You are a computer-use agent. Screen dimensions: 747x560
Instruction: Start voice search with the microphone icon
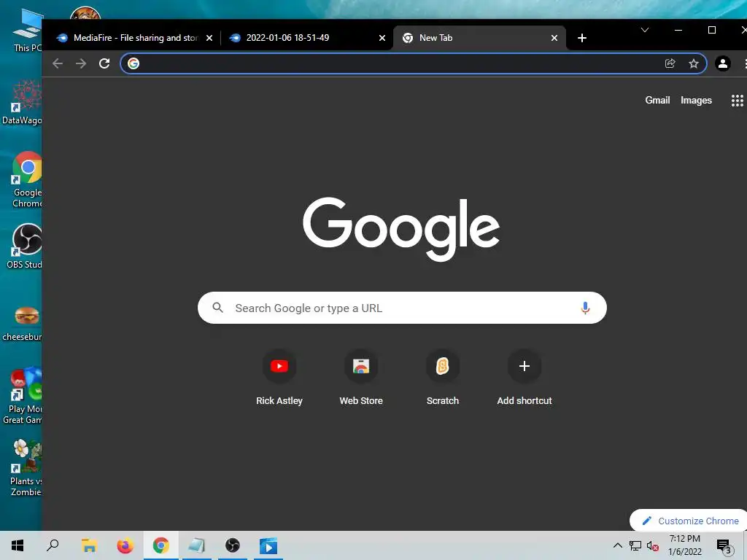point(585,308)
